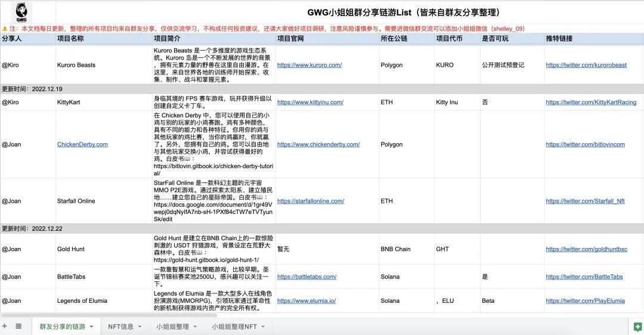Add a new sheet with plus icon
The width and height of the screenshot is (644, 335).
click(5, 327)
